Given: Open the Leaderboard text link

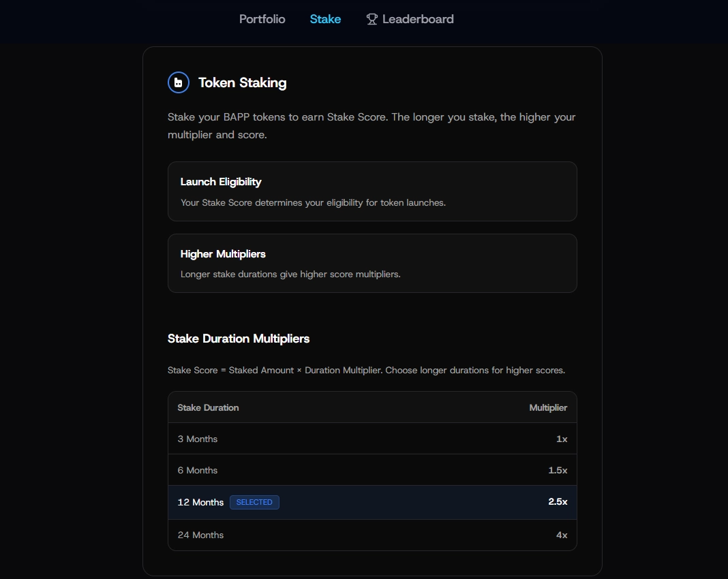Looking at the screenshot, I should pos(418,19).
